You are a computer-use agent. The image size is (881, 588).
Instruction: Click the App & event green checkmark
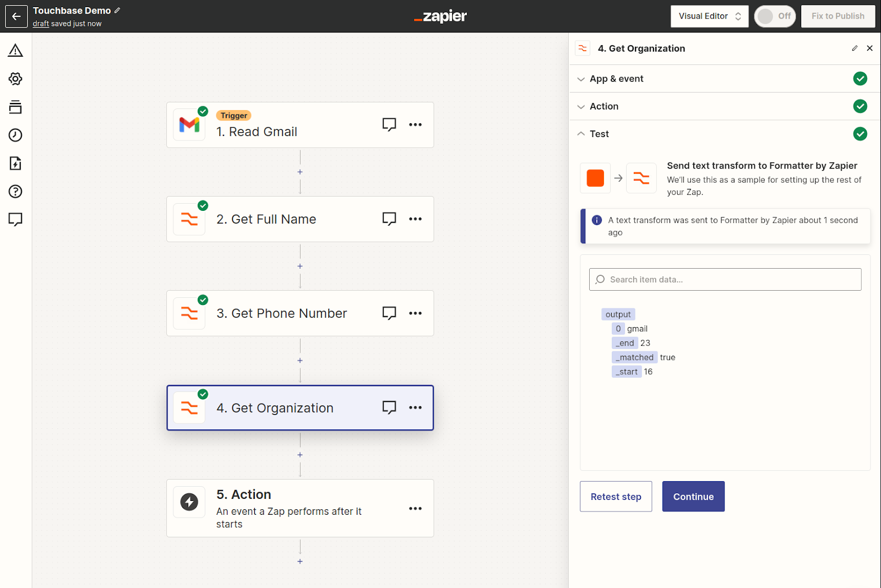[x=860, y=79]
